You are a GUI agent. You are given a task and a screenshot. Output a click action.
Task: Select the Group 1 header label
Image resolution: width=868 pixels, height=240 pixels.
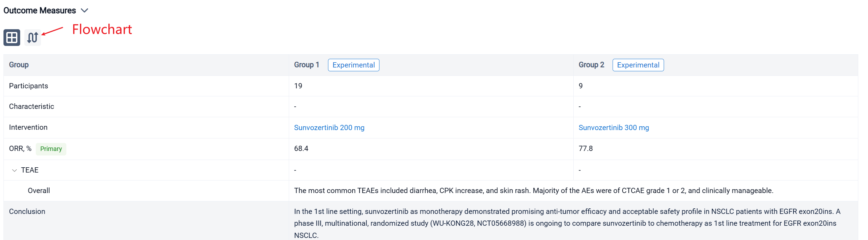[x=306, y=65]
